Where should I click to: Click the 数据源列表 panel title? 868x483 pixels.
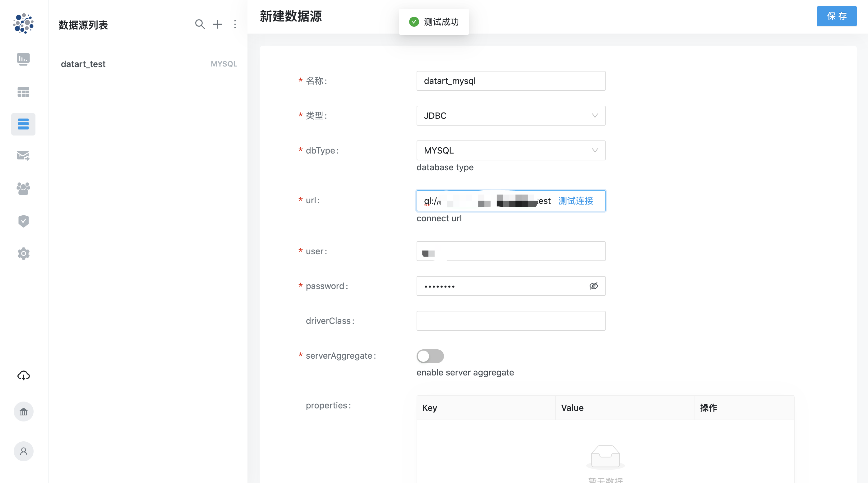tap(83, 25)
